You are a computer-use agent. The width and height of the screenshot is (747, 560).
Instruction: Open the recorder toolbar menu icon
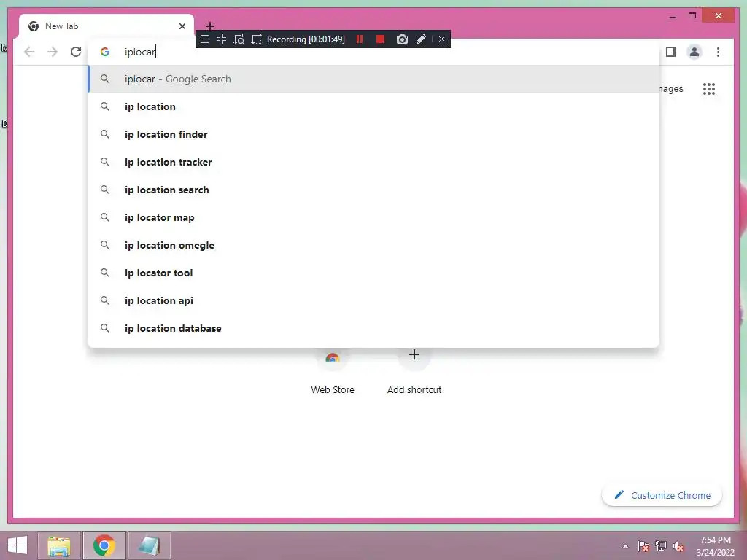[204, 39]
